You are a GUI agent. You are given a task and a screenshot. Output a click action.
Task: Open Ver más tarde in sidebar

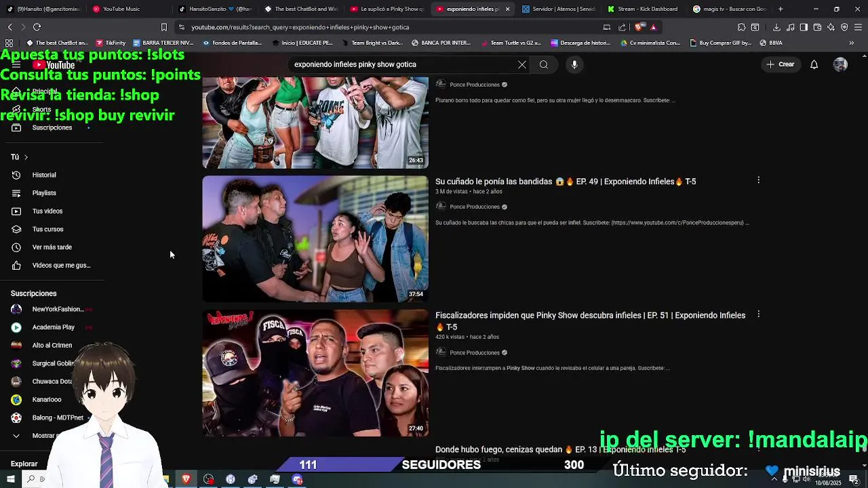pyautogui.click(x=53, y=247)
